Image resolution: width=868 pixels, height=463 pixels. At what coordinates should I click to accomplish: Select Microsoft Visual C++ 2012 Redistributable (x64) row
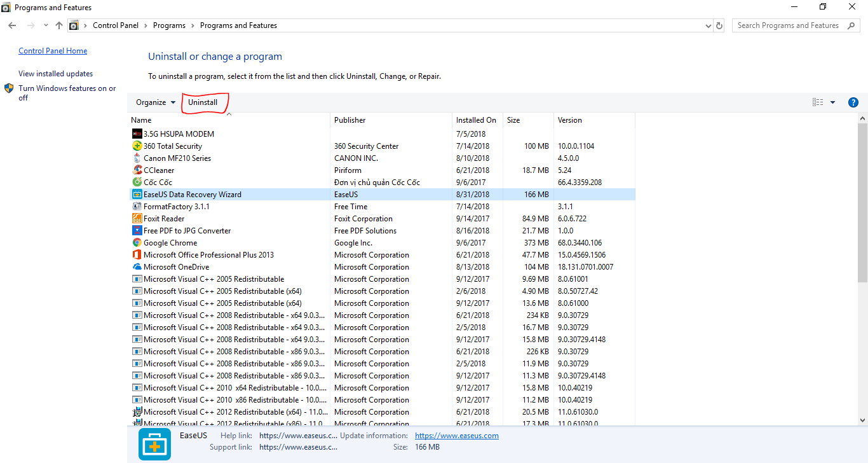381,412
